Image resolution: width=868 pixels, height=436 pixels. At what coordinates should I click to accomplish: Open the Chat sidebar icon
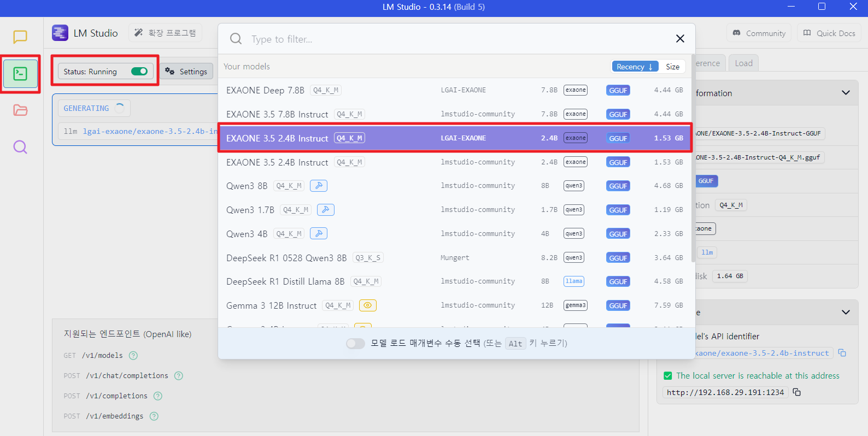coord(20,37)
